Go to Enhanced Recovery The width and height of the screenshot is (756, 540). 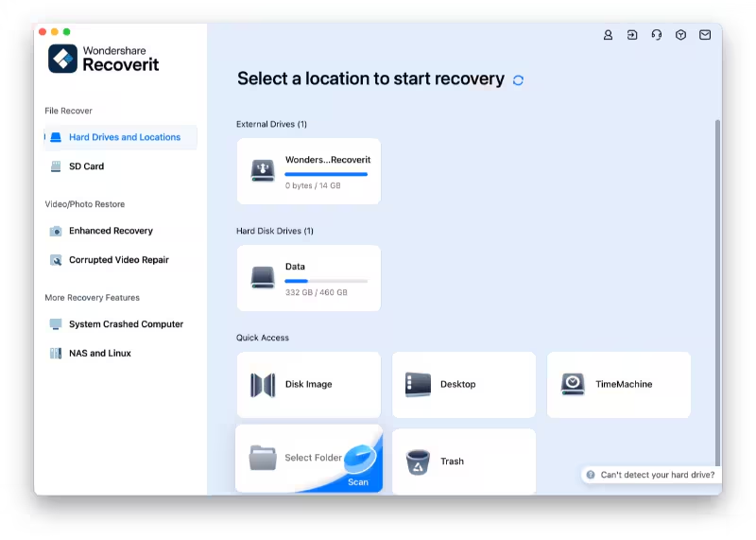tap(111, 231)
